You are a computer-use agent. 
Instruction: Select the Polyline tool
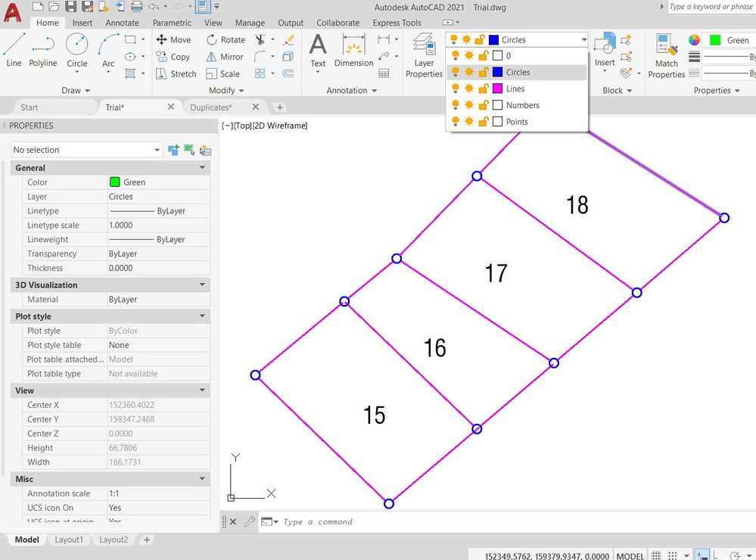(x=43, y=50)
